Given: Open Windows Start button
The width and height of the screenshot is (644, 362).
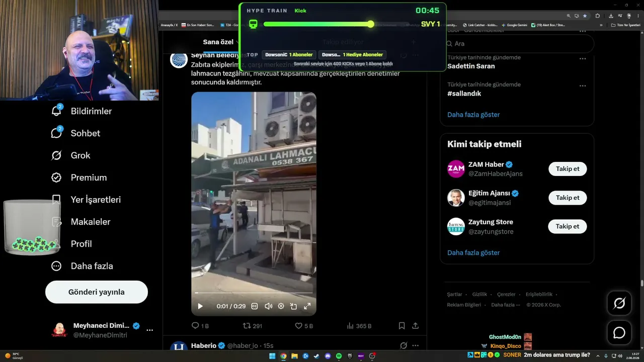Looking at the screenshot, I should (272, 356).
